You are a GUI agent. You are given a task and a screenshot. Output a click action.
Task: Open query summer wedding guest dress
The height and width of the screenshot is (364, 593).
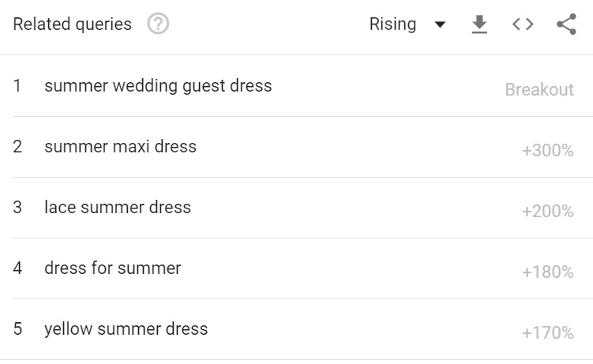158,86
